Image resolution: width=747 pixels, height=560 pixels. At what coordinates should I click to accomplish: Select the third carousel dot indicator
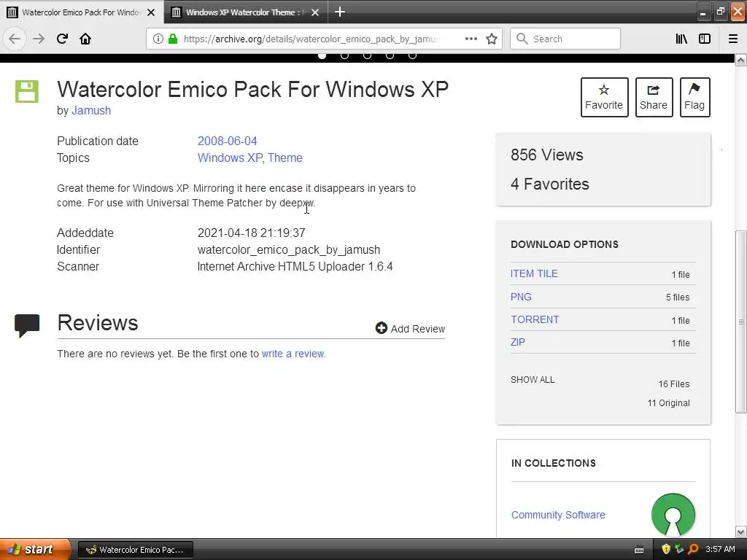368,55
